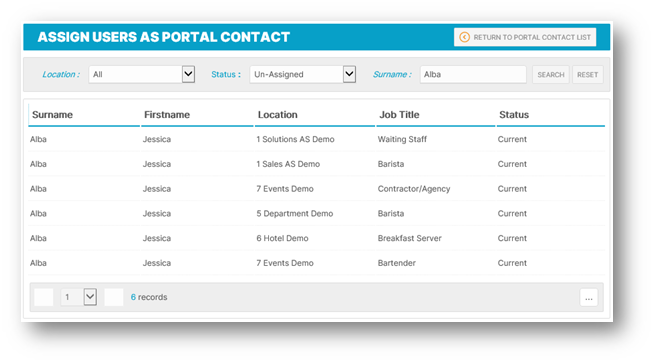Screen dimensions: 655x364
Task: Sort by the Job Title column header
Action: [x=399, y=115]
